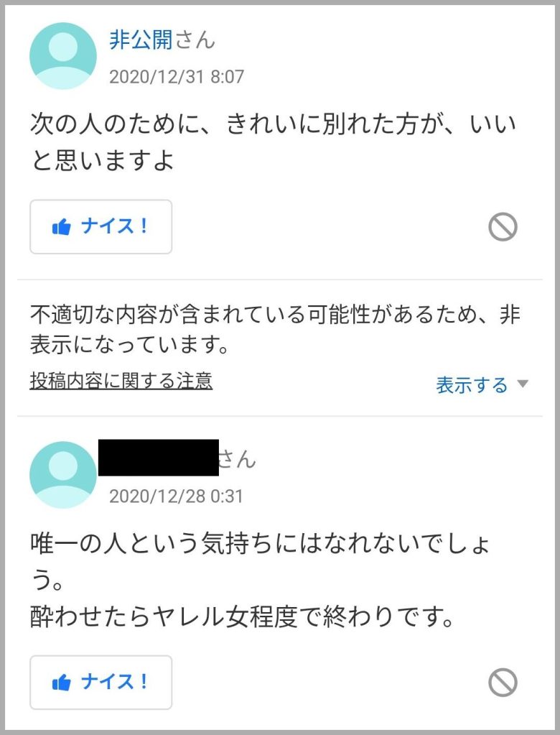Image resolution: width=560 pixels, height=735 pixels.
Task: Open the 投稿内容に関する注意 link
Action: [x=121, y=381]
